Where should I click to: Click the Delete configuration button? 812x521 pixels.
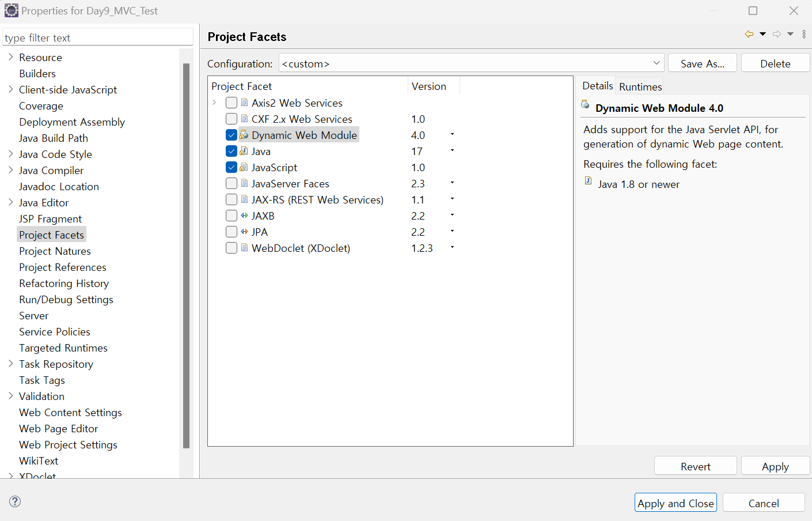(775, 63)
